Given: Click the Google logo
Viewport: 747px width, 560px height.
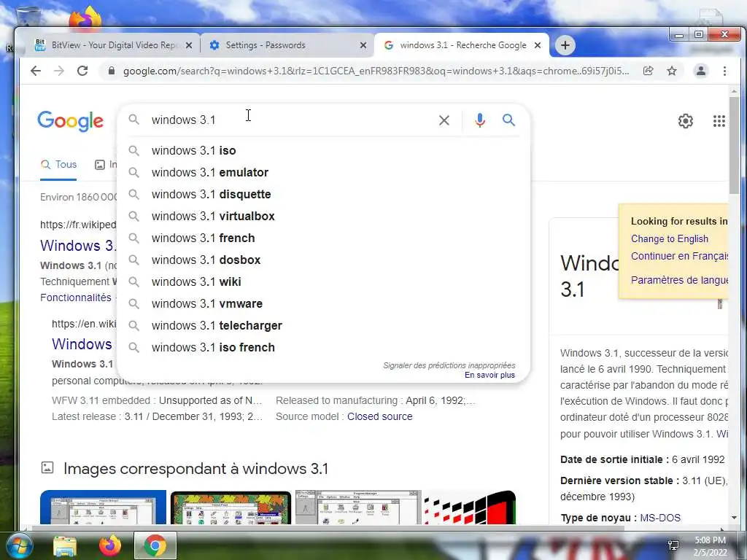Looking at the screenshot, I should coord(70,121).
